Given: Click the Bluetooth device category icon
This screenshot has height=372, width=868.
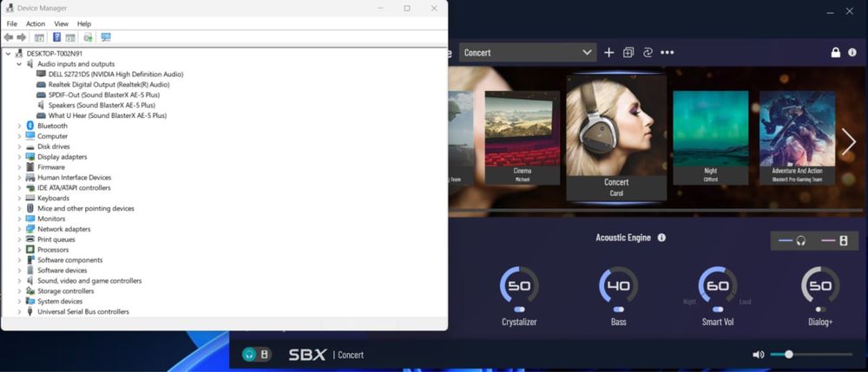Looking at the screenshot, I should (x=30, y=126).
